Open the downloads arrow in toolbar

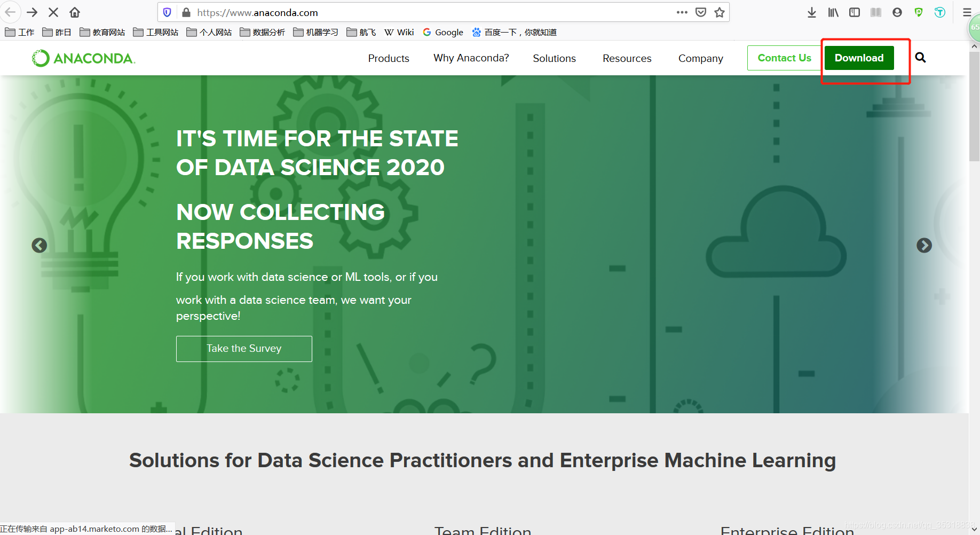(811, 12)
